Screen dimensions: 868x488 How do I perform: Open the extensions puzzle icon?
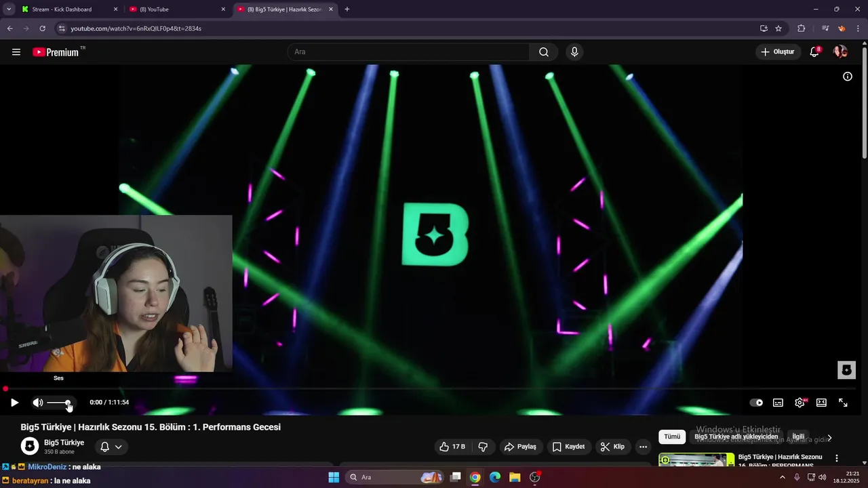[x=802, y=28]
